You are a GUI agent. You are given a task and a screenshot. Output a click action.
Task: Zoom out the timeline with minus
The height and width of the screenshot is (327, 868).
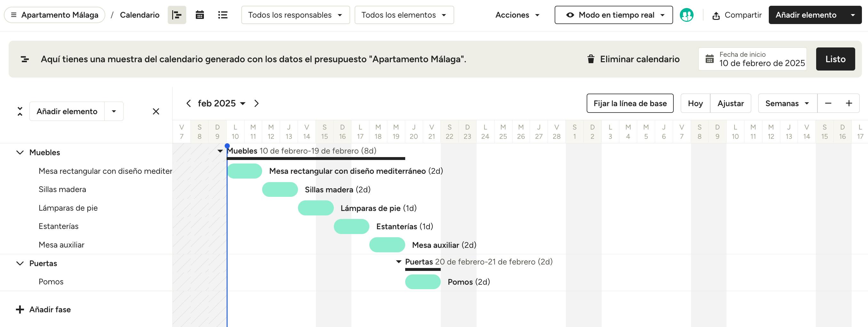point(828,103)
